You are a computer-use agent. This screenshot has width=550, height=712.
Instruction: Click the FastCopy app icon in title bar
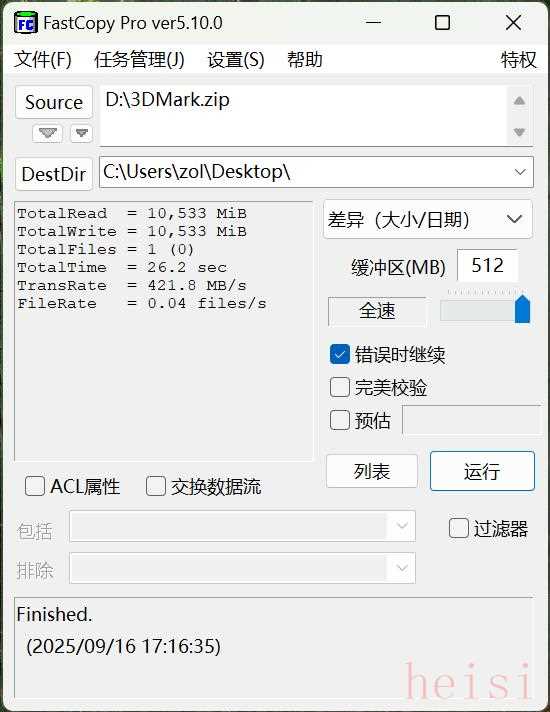click(25, 23)
